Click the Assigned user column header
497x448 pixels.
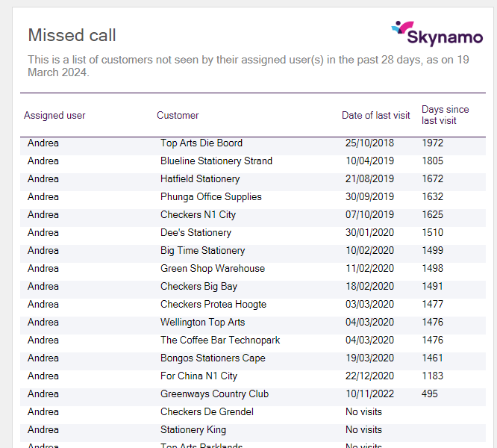point(54,115)
